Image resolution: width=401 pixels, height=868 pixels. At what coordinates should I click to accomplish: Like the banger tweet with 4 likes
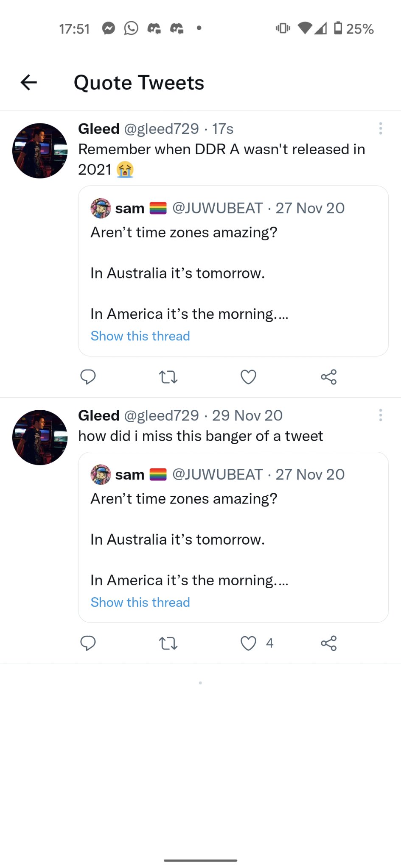pos(248,643)
